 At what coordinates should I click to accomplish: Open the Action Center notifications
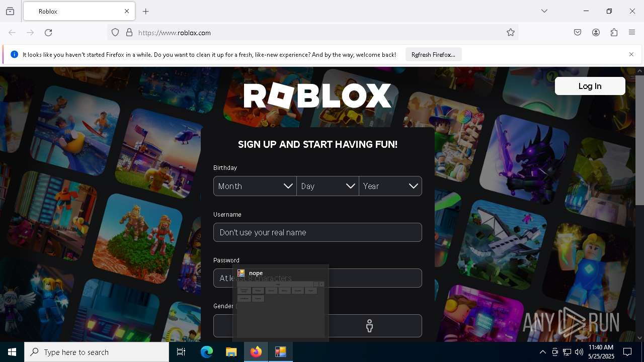[x=627, y=352]
